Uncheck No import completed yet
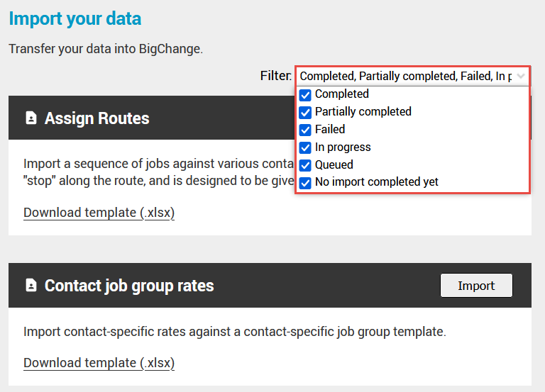 point(305,183)
